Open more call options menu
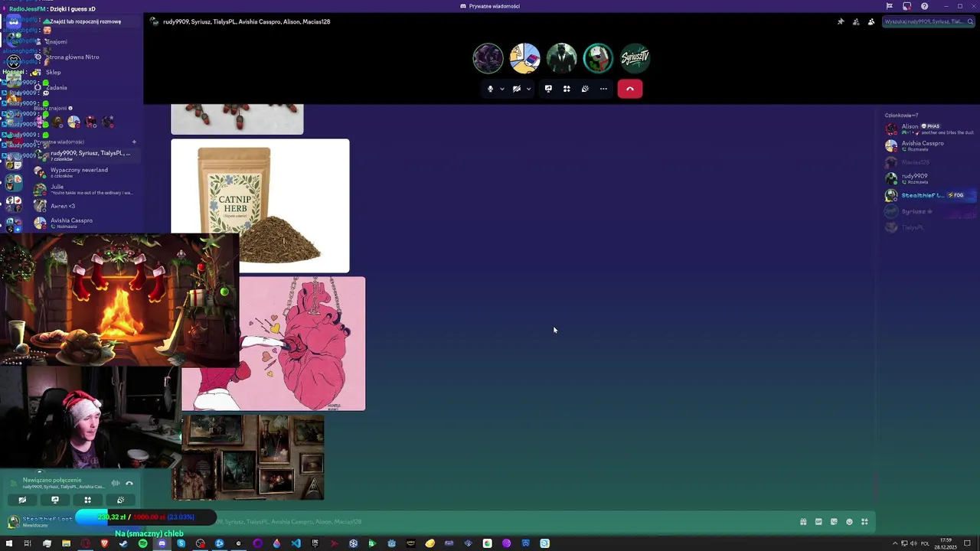980x551 pixels. [x=603, y=89]
